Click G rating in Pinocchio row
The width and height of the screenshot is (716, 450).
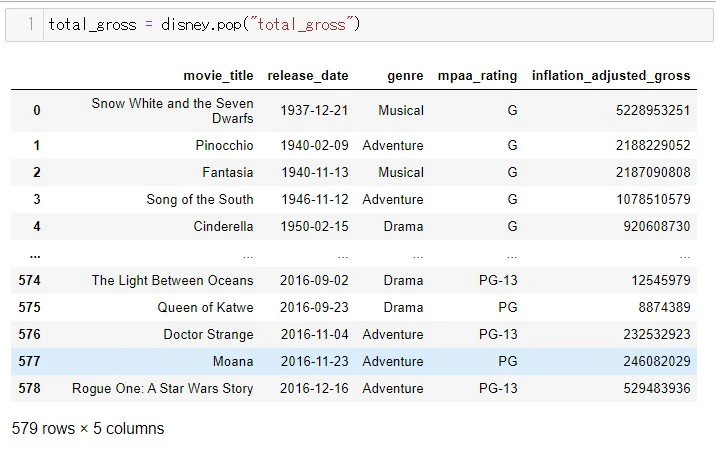tap(512, 145)
